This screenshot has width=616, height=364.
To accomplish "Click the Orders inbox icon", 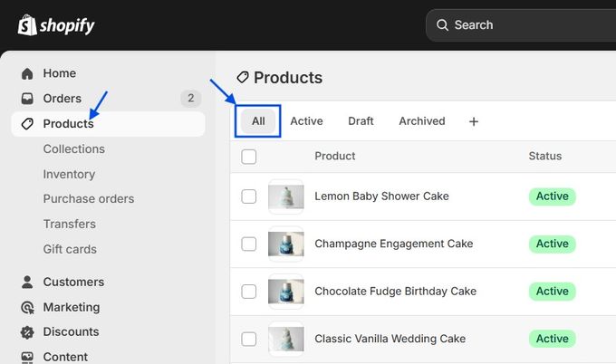I will point(27,98).
